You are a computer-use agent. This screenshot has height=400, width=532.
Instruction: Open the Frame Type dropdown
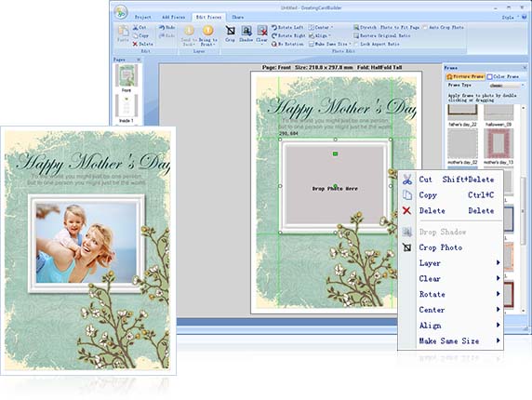506,86
